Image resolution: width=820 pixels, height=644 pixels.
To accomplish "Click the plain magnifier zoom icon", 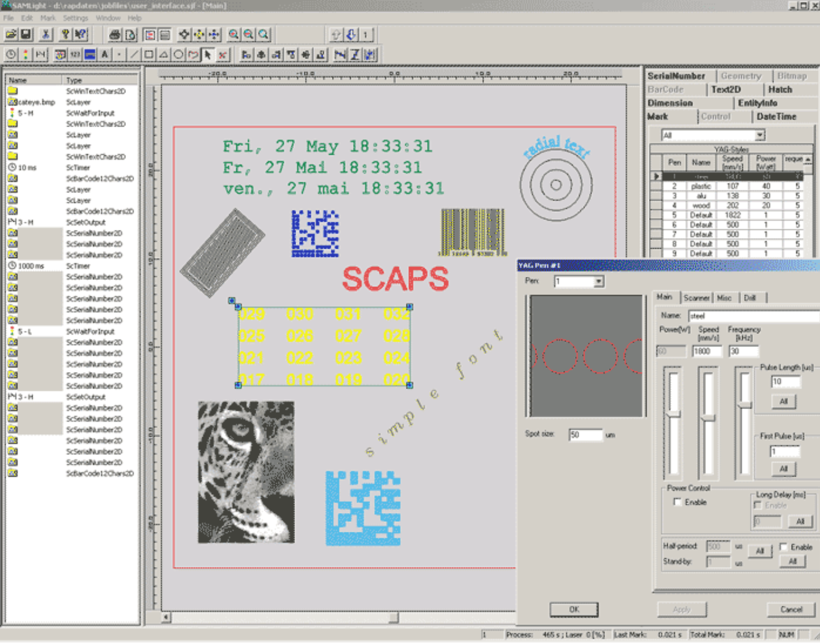I will click(264, 34).
